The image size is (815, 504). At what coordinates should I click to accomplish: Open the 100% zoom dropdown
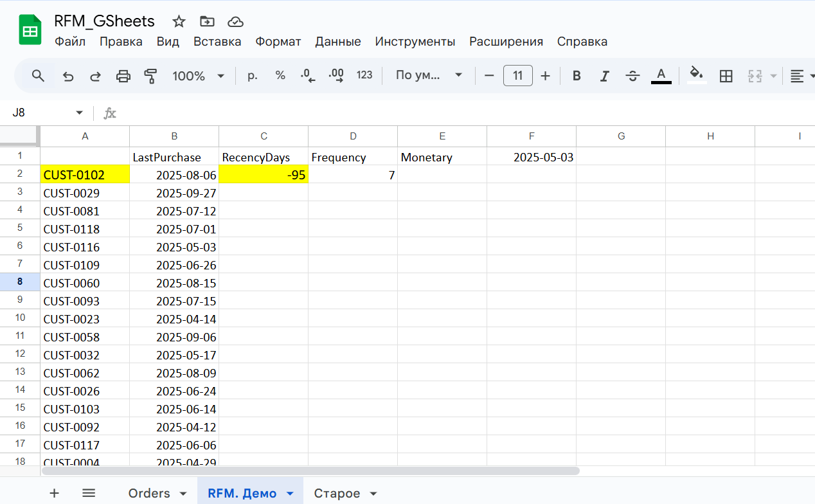[x=198, y=76]
